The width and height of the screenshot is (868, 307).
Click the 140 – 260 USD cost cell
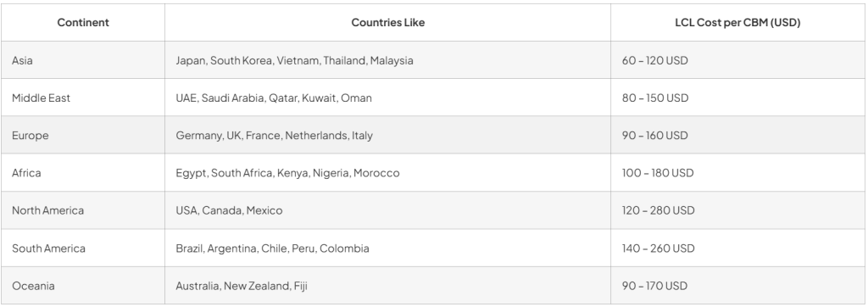738,248
